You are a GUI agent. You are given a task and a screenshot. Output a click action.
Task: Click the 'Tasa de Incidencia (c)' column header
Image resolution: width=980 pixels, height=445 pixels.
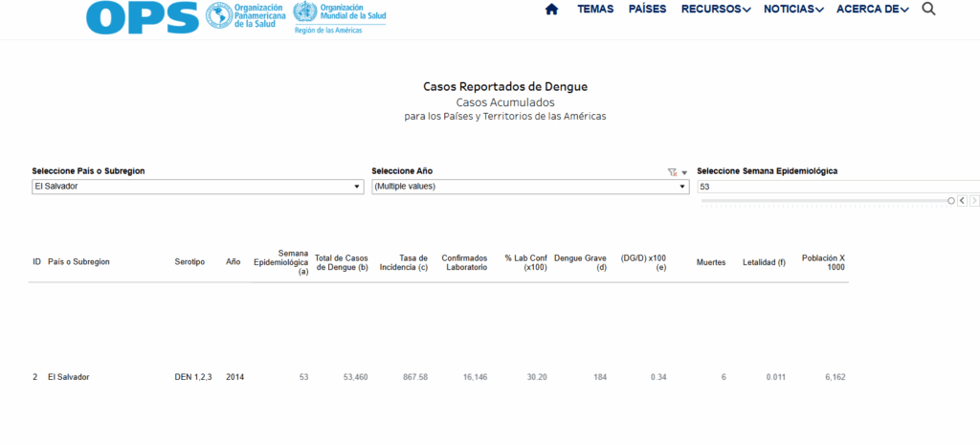(405, 262)
